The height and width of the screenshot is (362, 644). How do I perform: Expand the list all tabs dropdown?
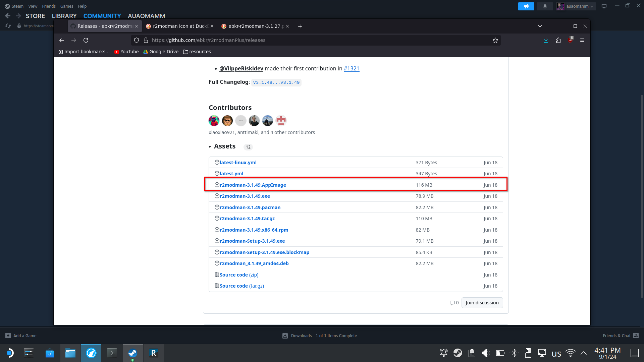click(x=540, y=26)
